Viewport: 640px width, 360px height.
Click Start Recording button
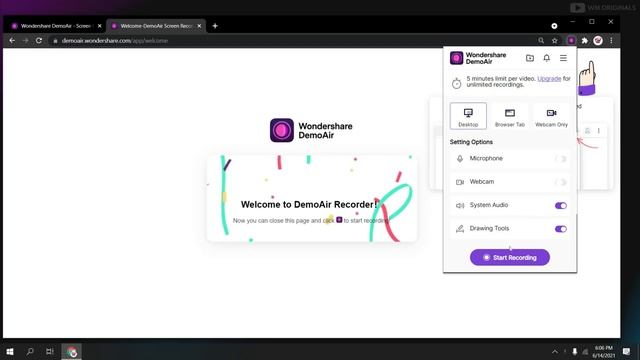[510, 258]
